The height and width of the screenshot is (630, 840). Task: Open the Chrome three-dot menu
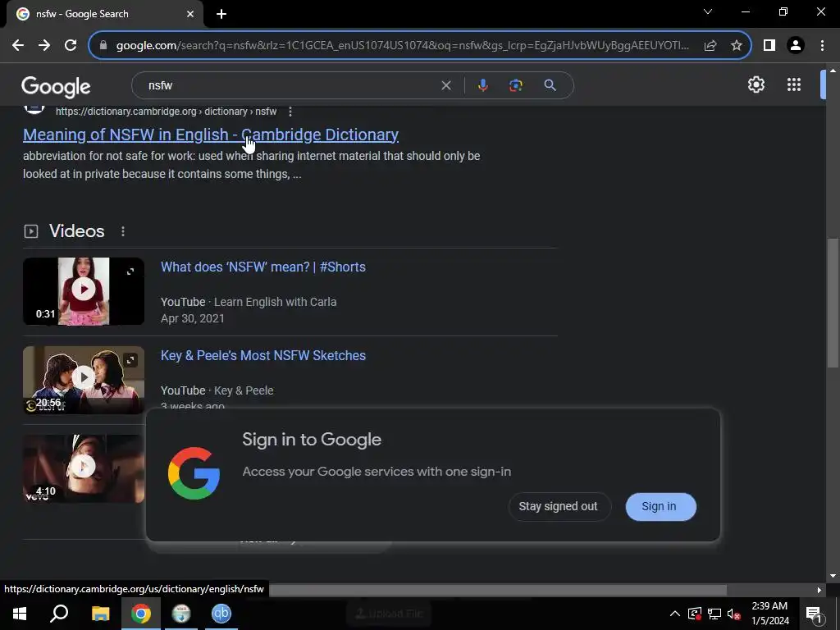click(822, 46)
